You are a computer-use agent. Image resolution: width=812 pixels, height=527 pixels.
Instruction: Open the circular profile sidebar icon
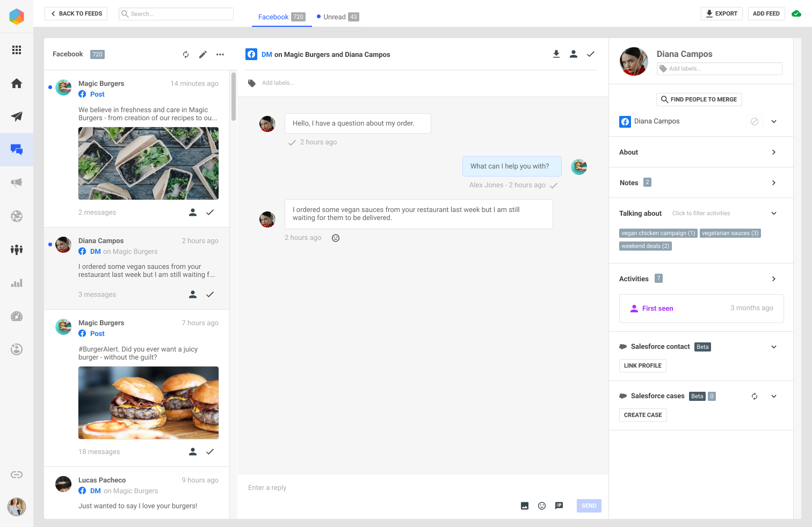pos(17,349)
